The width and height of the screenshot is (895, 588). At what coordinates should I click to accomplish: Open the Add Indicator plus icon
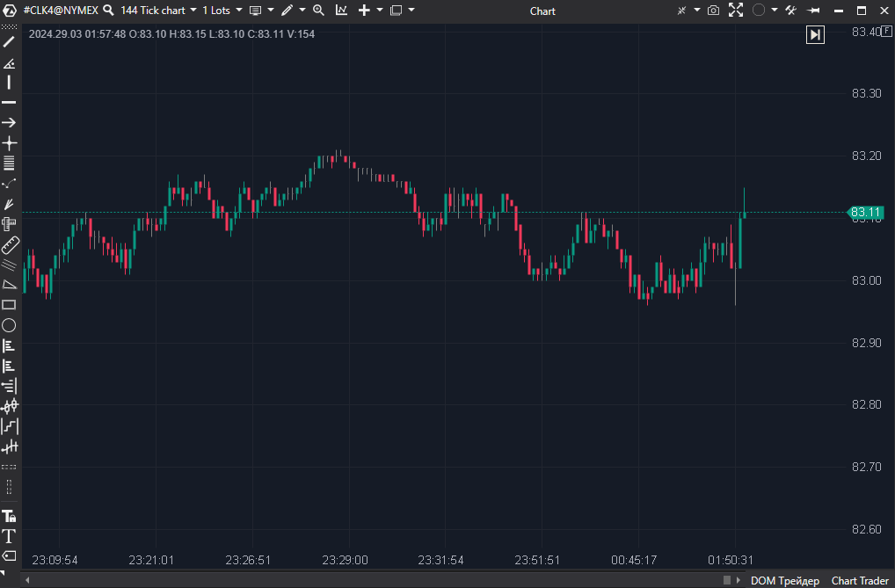point(364,10)
